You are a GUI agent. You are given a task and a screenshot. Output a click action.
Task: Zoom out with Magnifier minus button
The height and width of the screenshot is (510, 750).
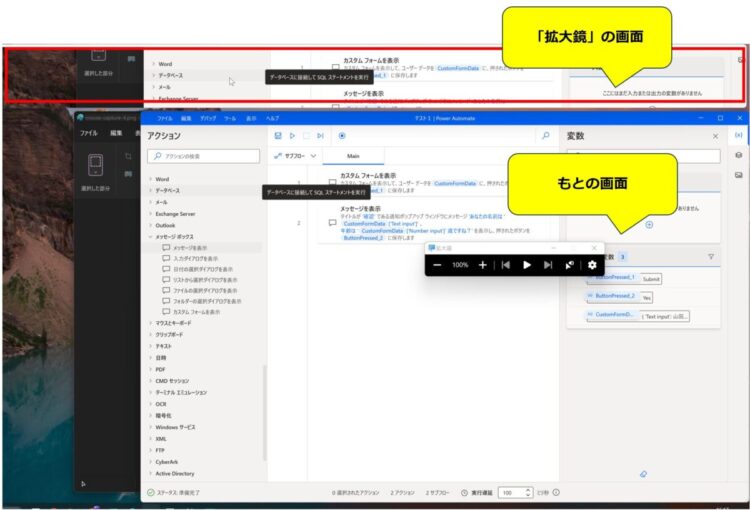click(x=437, y=265)
